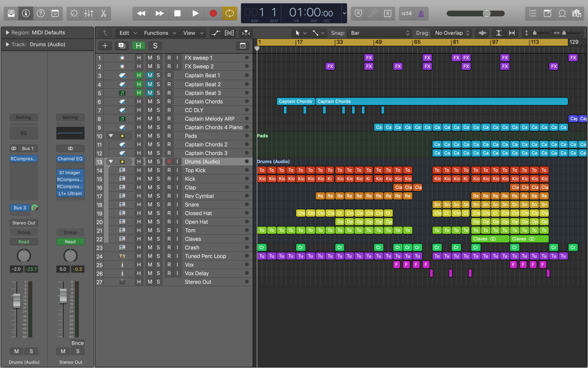Open the List Editors icon

533,13
